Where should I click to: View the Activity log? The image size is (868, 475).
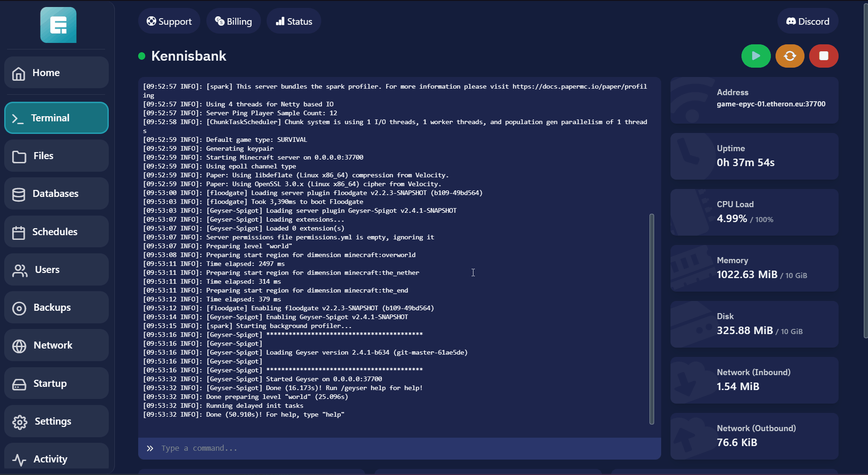coord(56,459)
